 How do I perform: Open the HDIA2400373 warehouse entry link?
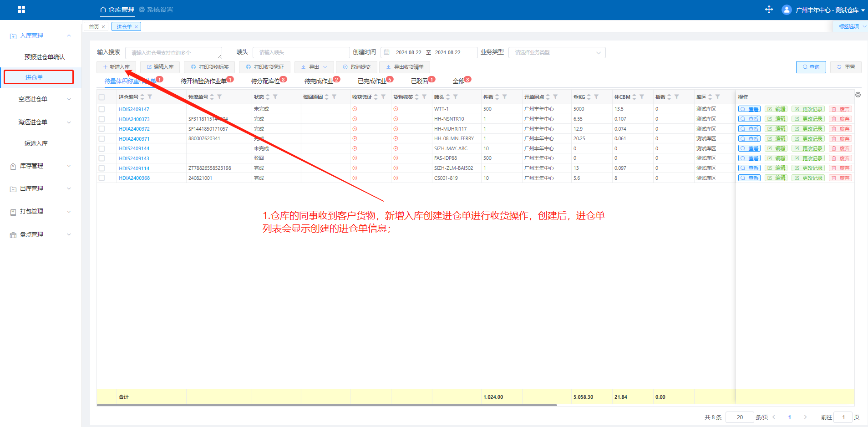[134, 119]
